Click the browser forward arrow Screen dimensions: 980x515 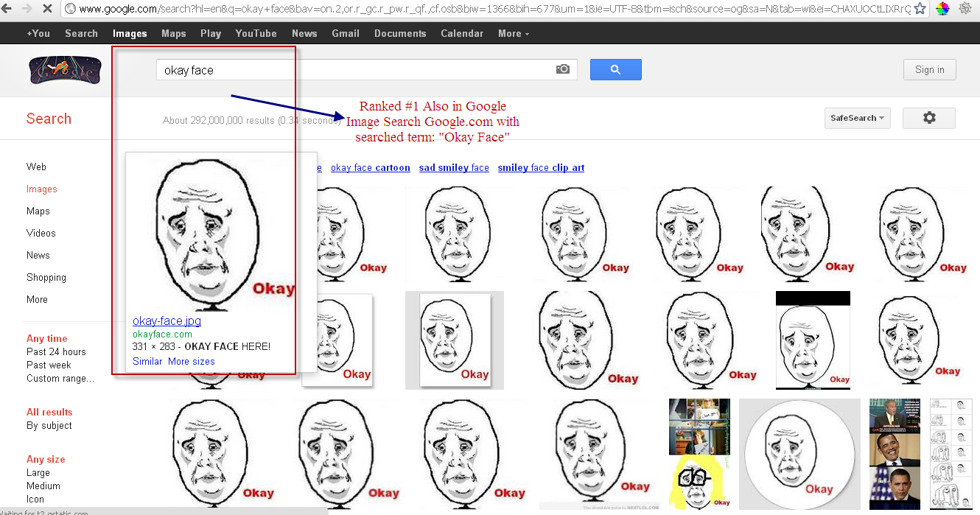pos(27,9)
